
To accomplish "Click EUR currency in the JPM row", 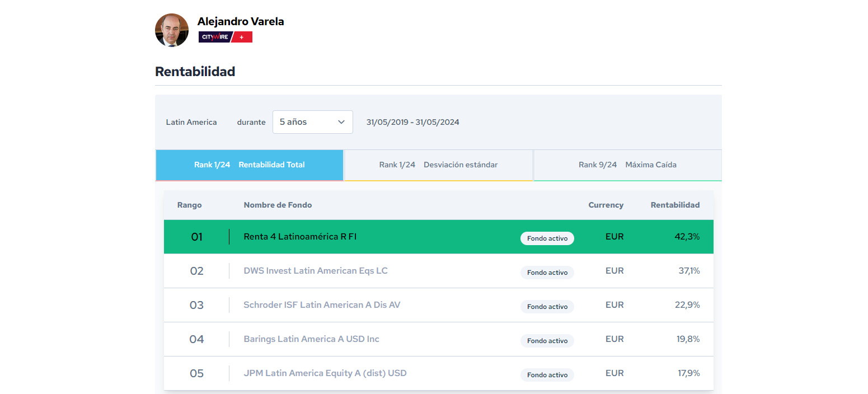I will click(614, 373).
